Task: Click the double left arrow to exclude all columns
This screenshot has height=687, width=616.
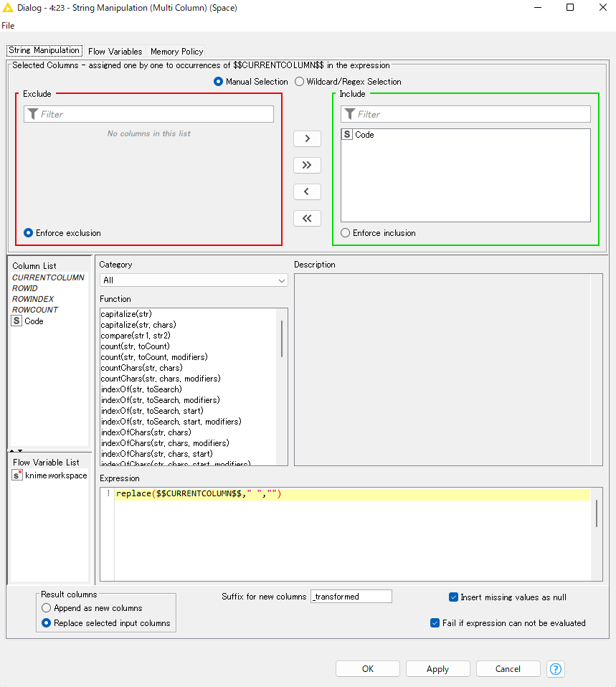Action: click(x=307, y=218)
